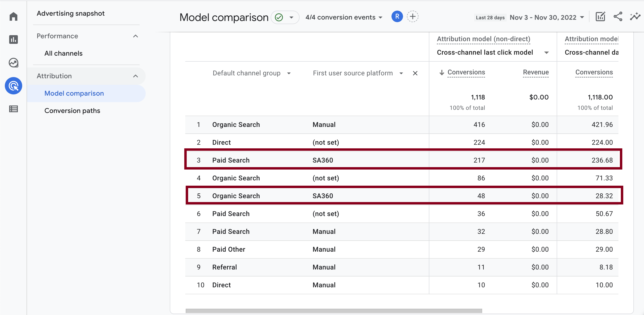This screenshot has height=315, width=644.
Task: Open the First user source platform dropdown
Action: click(358, 73)
